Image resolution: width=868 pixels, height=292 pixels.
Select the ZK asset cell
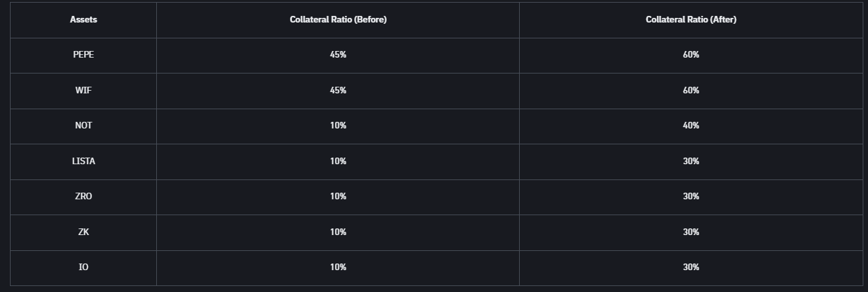(x=83, y=232)
